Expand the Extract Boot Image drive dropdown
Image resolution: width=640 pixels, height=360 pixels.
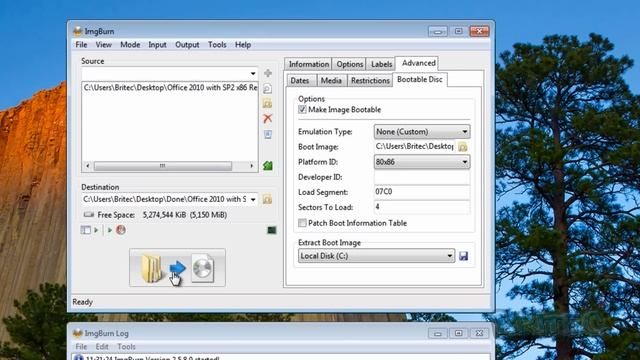point(376,256)
